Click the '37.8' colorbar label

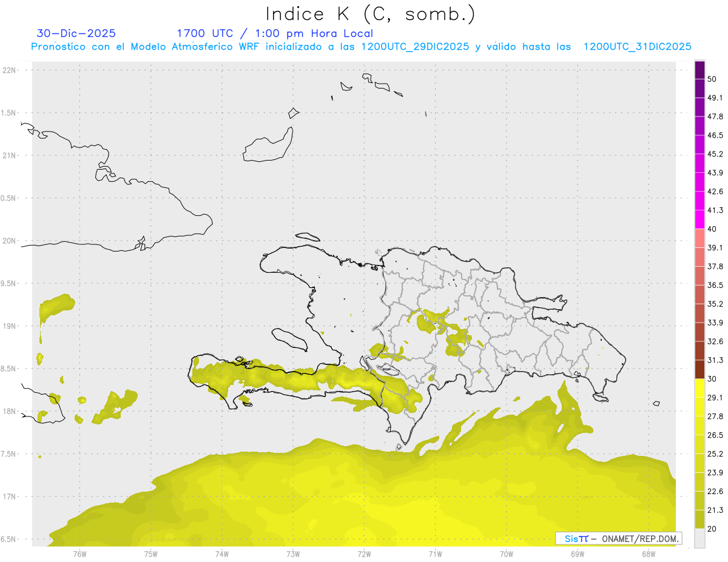tap(715, 266)
